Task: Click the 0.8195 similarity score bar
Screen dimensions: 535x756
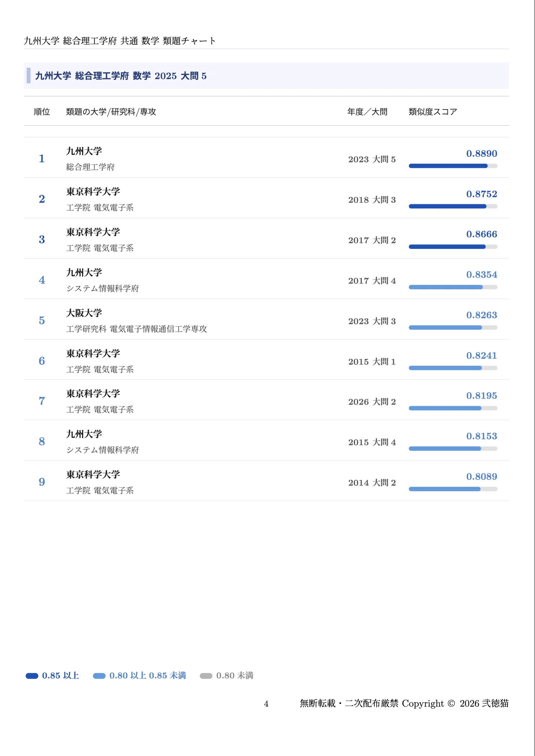Action: (x=453, y=408)
